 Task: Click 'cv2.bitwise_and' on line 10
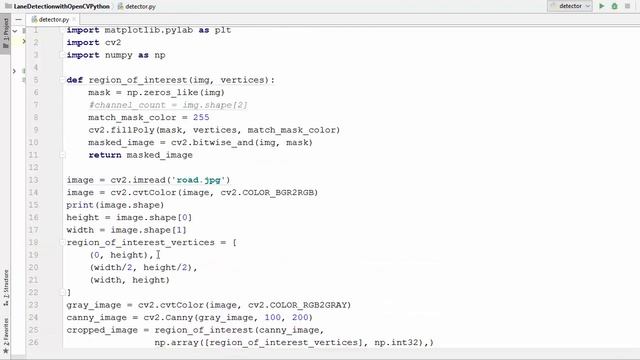pyautogui.click(x=212, y=143)
